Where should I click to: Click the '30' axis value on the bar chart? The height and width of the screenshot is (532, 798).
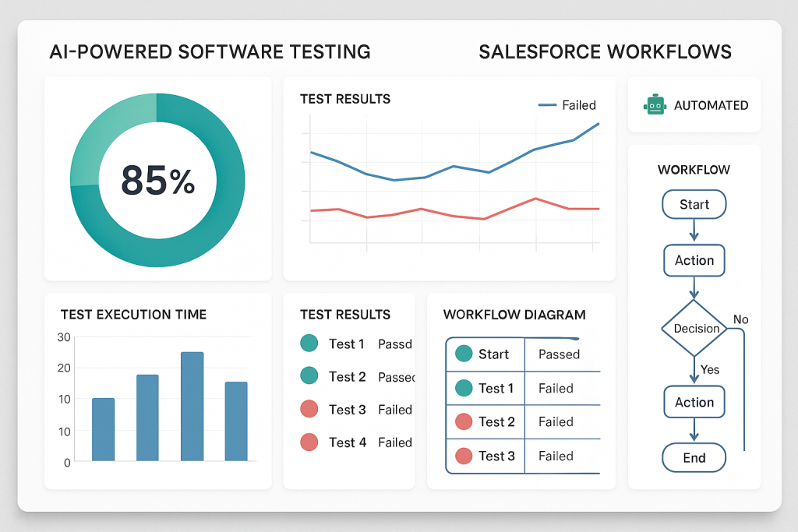64,337
